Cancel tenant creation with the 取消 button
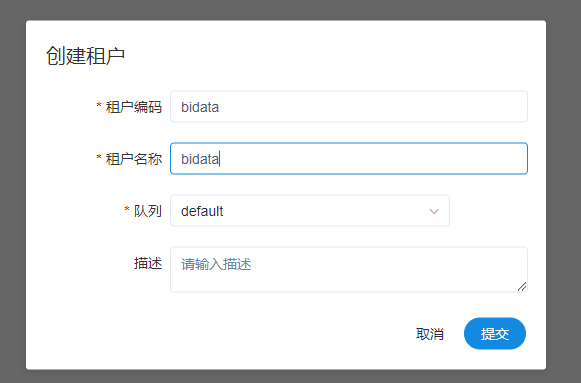 pos(430,334)
